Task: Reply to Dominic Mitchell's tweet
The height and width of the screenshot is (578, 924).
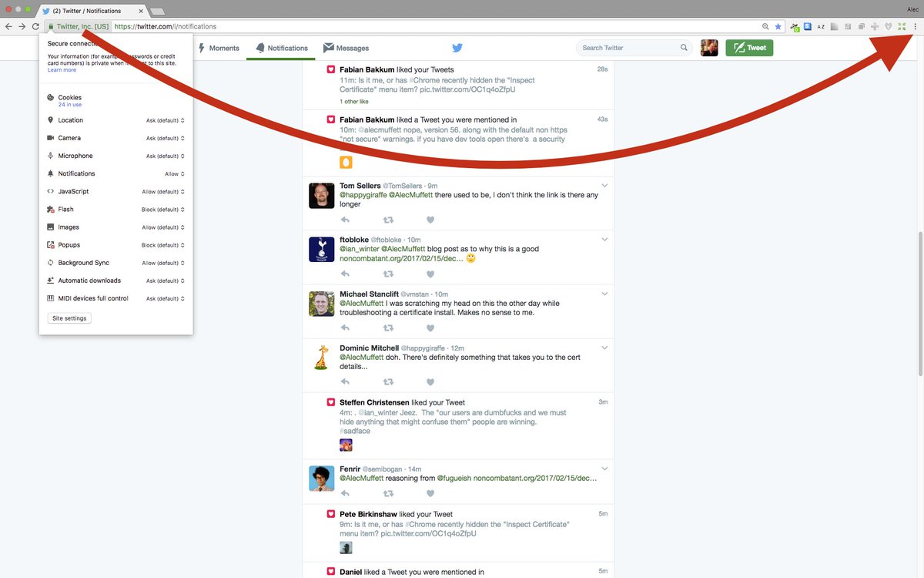Action: tap(345, 381)
